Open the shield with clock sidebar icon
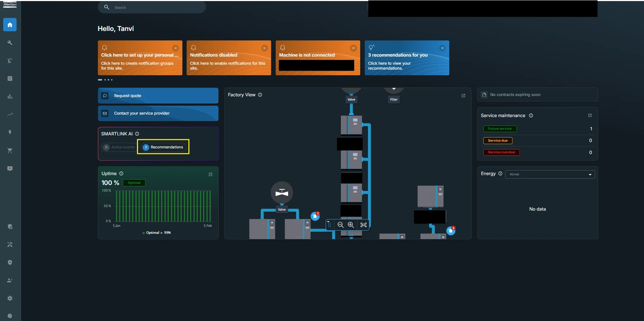644x321 pixels. 10,227
